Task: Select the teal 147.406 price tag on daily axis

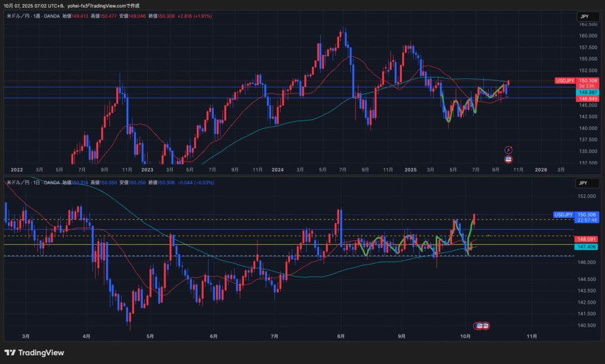Action: click(588, 246)
